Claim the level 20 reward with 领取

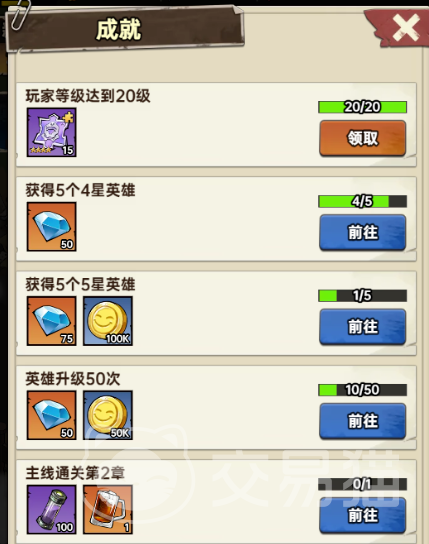click(x=362, y=138)
